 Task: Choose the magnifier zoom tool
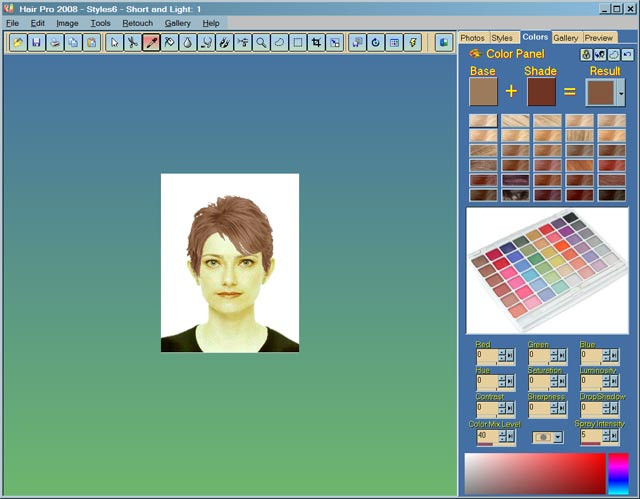[261, 43]
